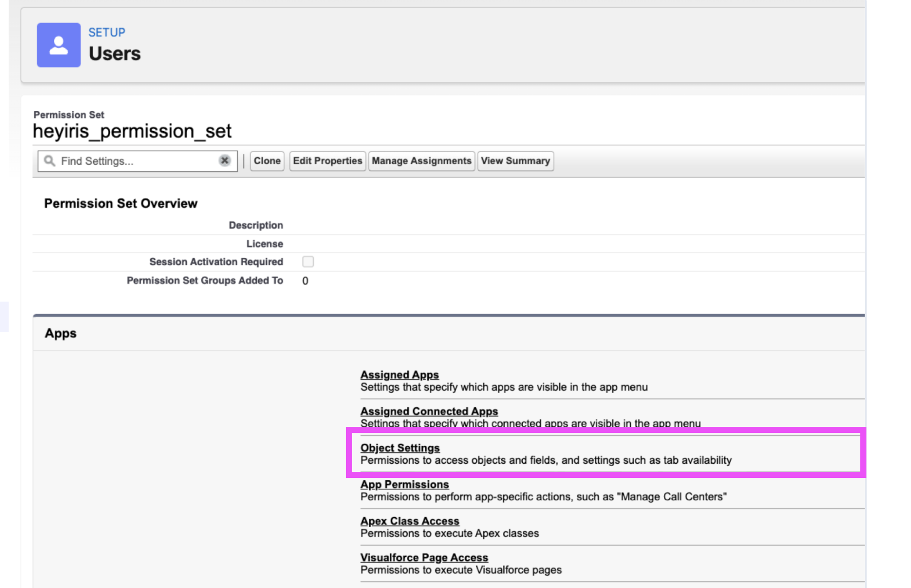This screenshot has height=588, width=911.
Task: Click the SETUP breadcrumb text
Action: point(107,32)
